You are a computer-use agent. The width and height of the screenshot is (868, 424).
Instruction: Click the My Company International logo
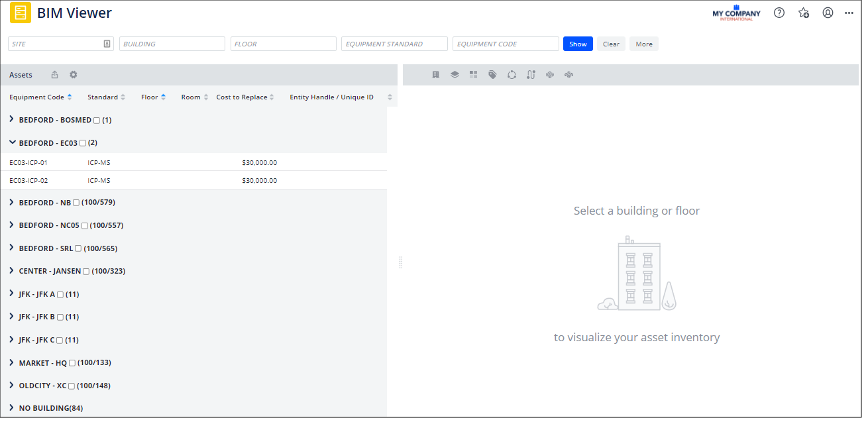coord(736,13)
